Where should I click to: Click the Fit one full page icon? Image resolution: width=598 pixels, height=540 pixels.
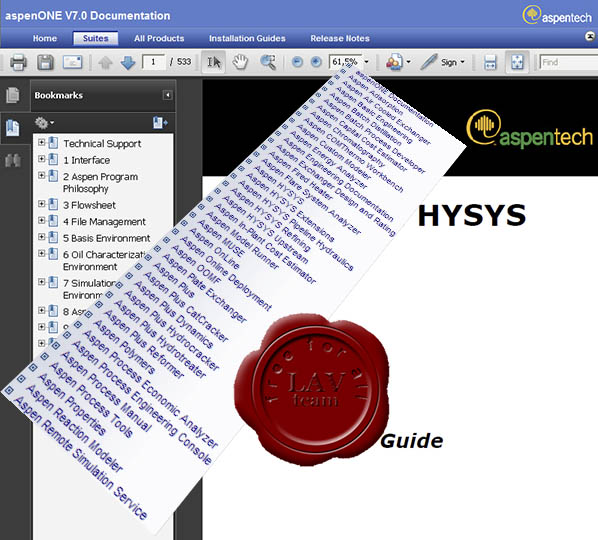[517, 62]
